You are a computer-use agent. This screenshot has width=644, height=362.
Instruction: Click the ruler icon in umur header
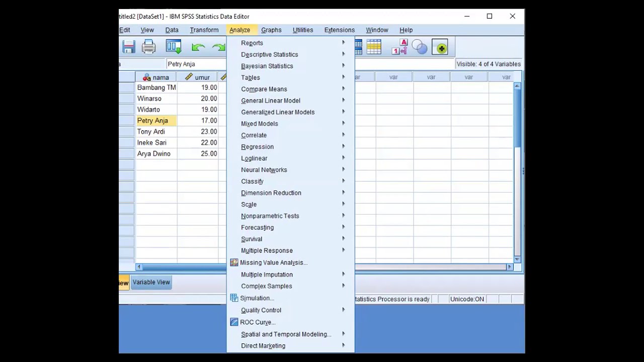tap(189, 77)
